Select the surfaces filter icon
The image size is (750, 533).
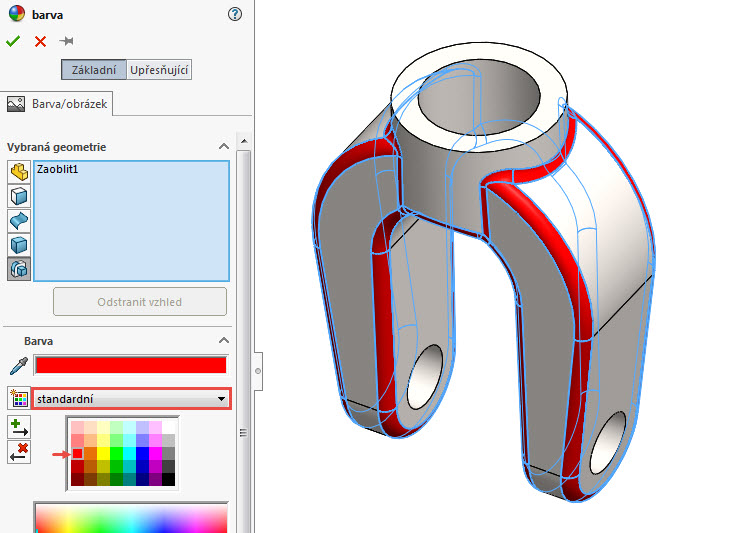click(19, 221)
